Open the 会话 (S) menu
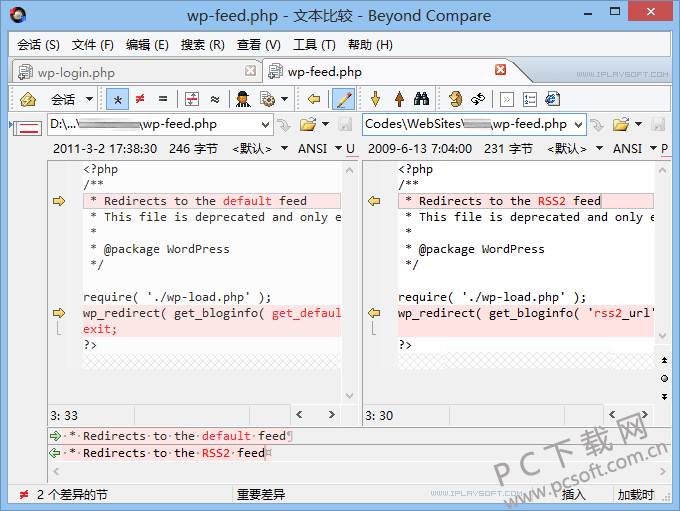This screenshot has height=511, width=680. pos(39,45)
